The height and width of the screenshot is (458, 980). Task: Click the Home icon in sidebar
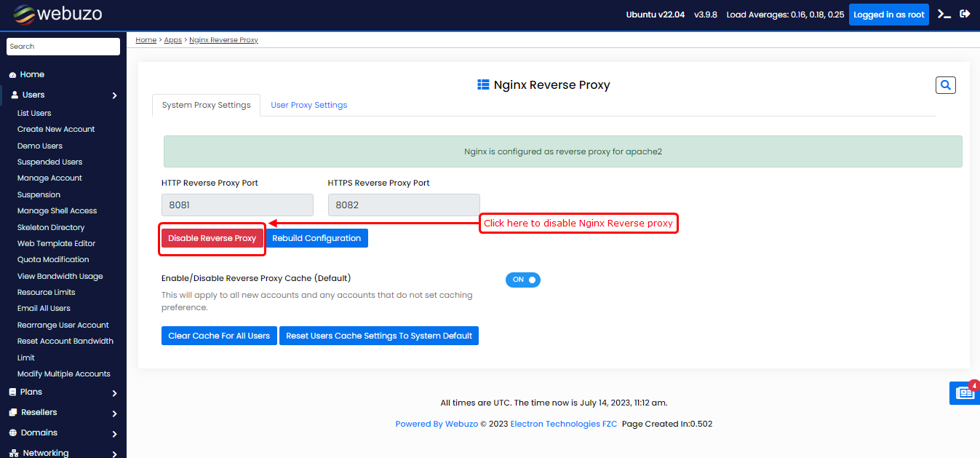click(x=12, y=75)
